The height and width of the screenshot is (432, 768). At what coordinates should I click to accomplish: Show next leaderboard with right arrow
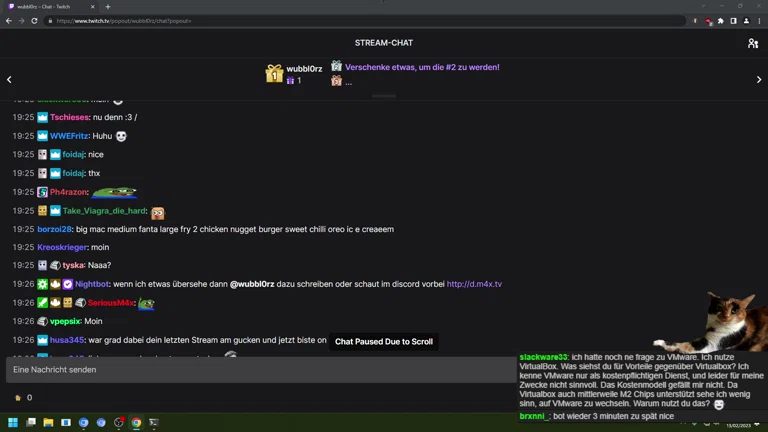coord(758,79)
